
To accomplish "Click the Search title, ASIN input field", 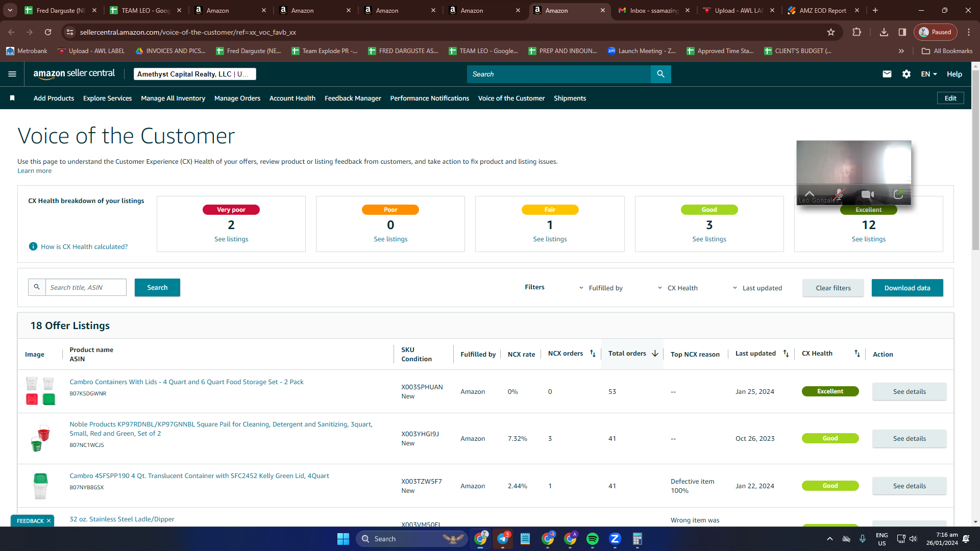I will 86,288.
